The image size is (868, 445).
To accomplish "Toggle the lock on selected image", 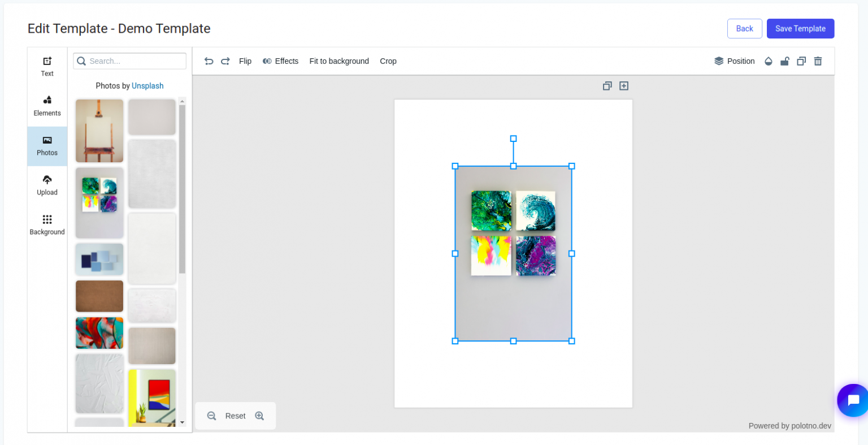I will coord(785,61).
